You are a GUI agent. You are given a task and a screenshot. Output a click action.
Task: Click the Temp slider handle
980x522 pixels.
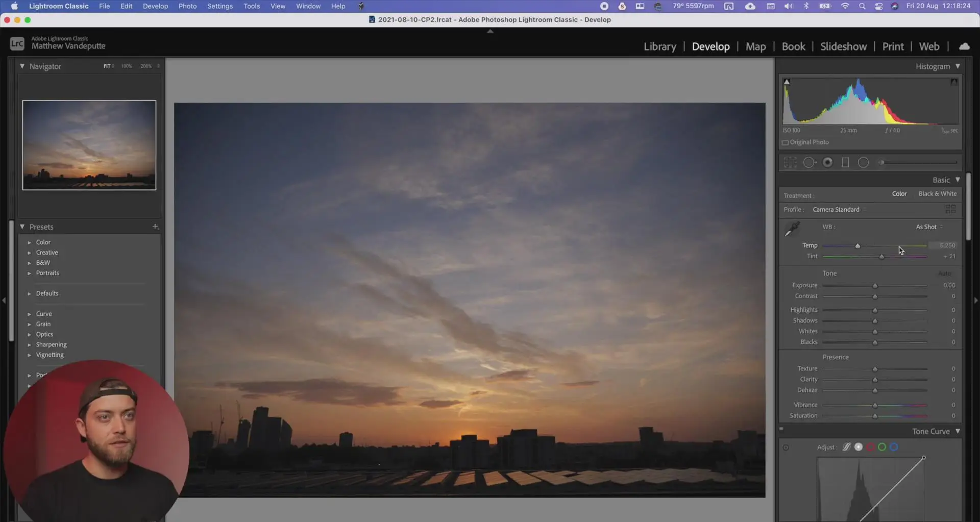point(857,246)
